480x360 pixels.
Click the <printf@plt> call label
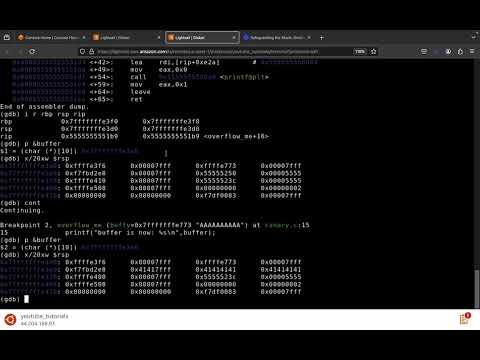244,77
